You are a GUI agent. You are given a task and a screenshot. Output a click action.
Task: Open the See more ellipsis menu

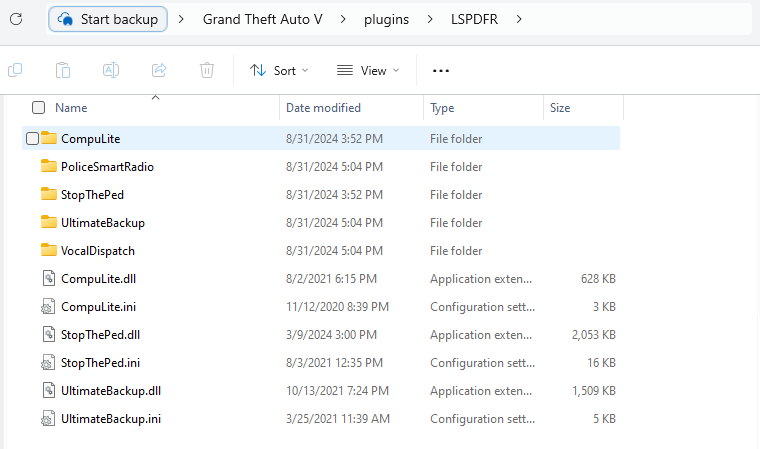point(441,71)
